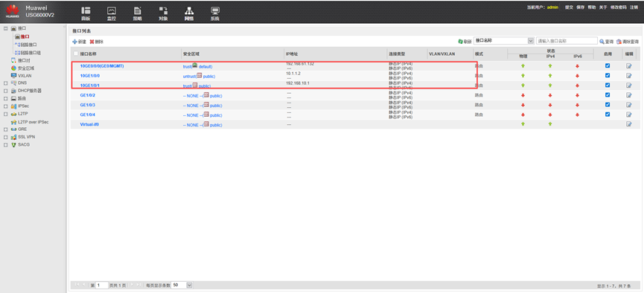Screen dimensions: 644x293
Task: Edit the 10GE1/0/0 interface row
Action: (x=629, y=76)
